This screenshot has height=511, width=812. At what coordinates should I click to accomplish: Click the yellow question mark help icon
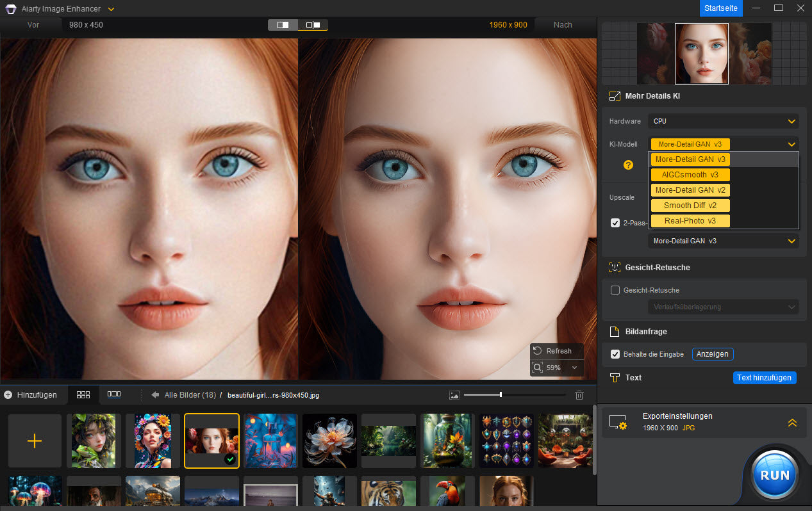[628, 165]
